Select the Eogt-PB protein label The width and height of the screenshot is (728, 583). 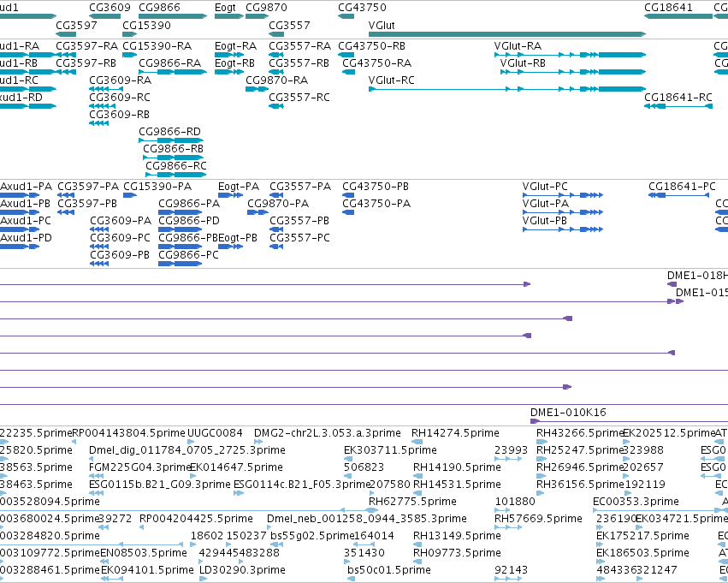pos(238,239)
